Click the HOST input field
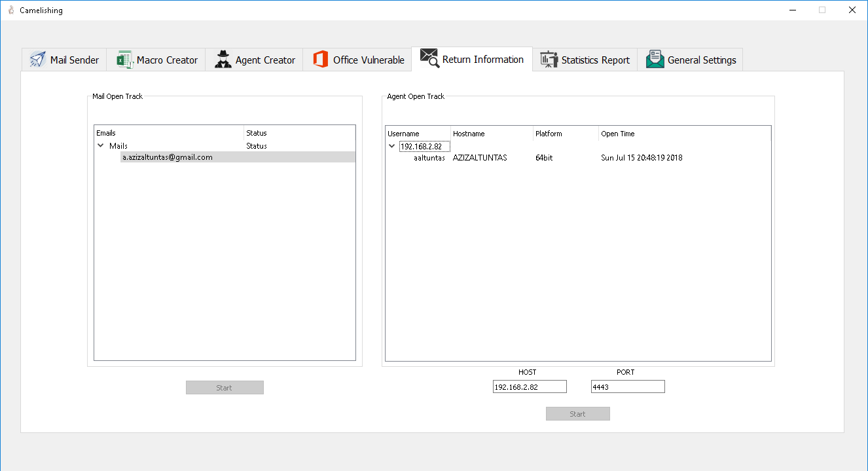Screen dimensions: 868x471 [530, 387]
